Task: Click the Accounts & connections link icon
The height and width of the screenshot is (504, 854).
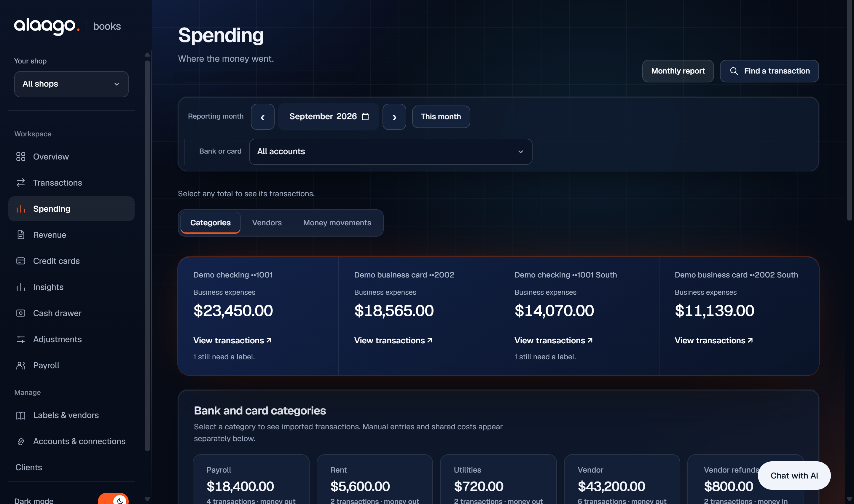Action: [x=21, y=441]
